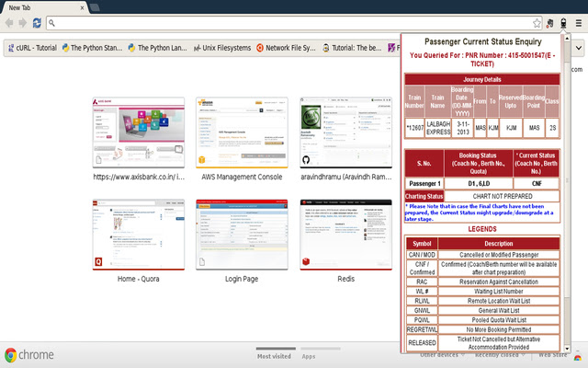Click the GNWL symbol cell
The width and height of the screenshot is (588, 368).
[x=422, y=311]
